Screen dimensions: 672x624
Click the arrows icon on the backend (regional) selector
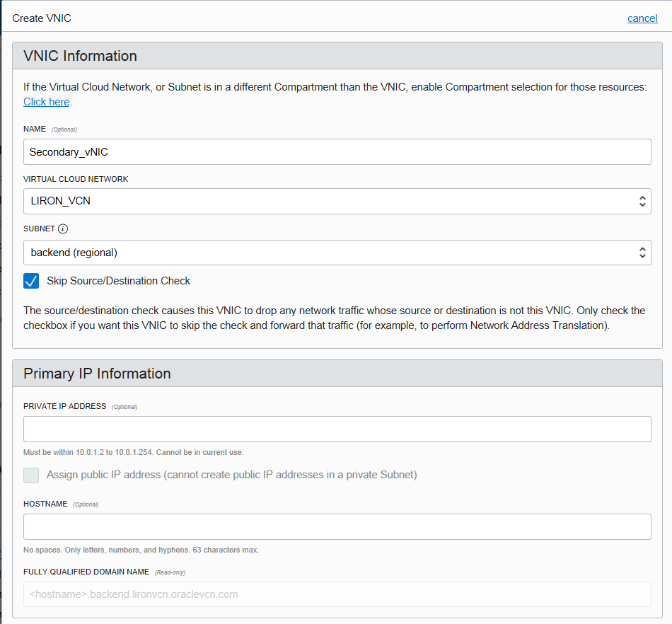642,253
